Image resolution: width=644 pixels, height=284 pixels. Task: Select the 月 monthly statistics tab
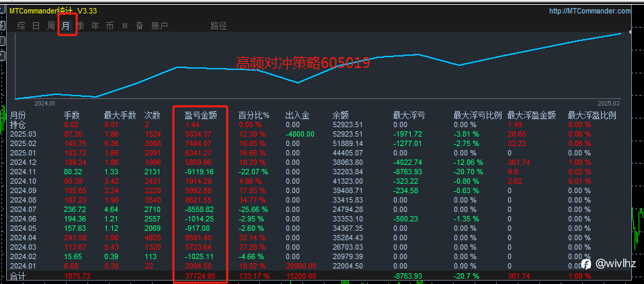click(66, 26)
